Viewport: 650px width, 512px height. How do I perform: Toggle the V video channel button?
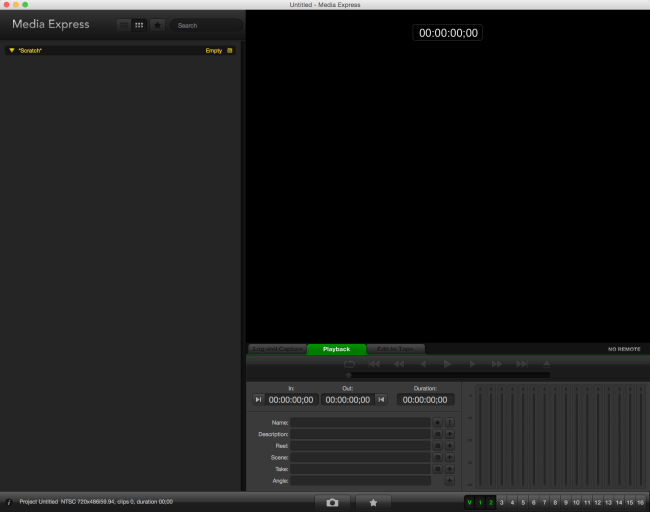[470, 502]
